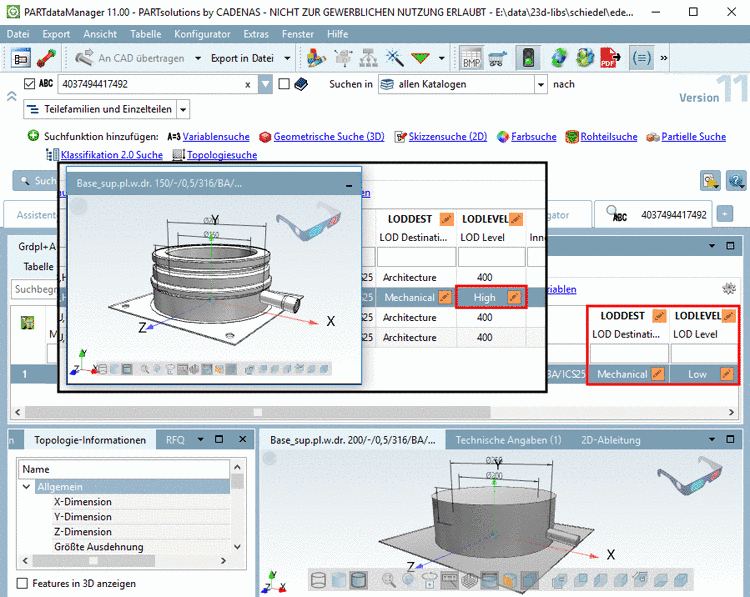
Task: Click the green plus add search function icon
Action: (33, 136)
